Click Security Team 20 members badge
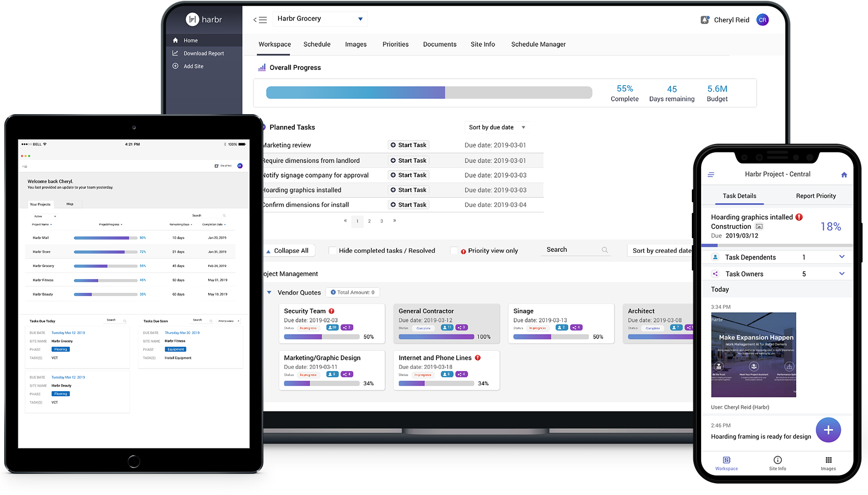 (333, 327)
